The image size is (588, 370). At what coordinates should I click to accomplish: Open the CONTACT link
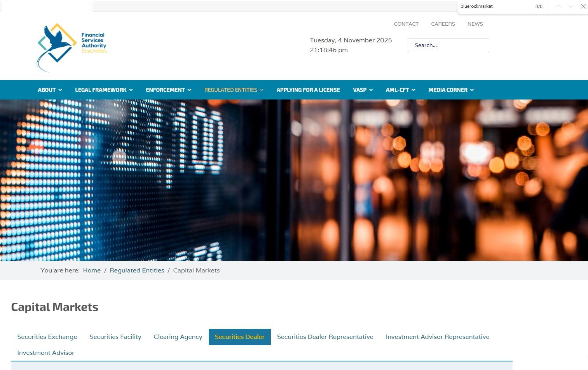pos(406,24)
